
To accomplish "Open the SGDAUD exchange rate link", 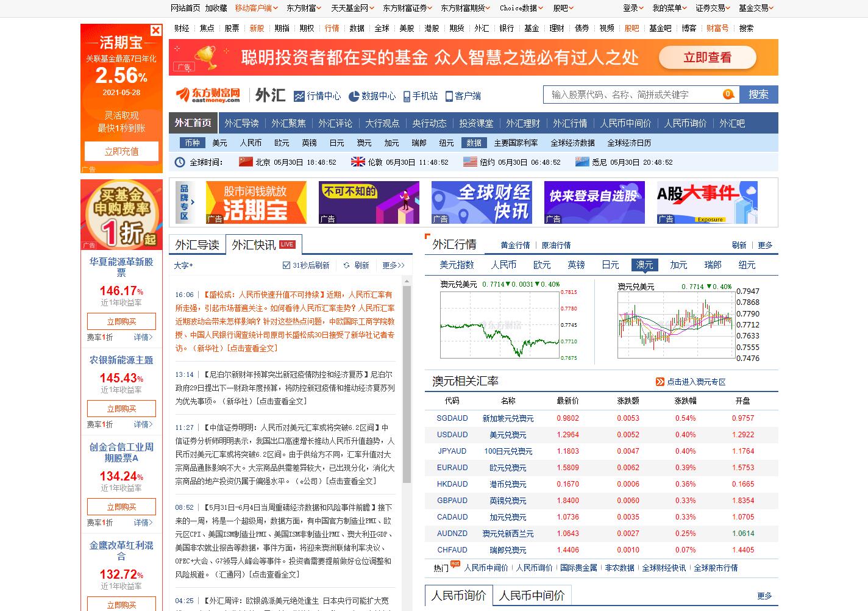I will pos(452,418).
